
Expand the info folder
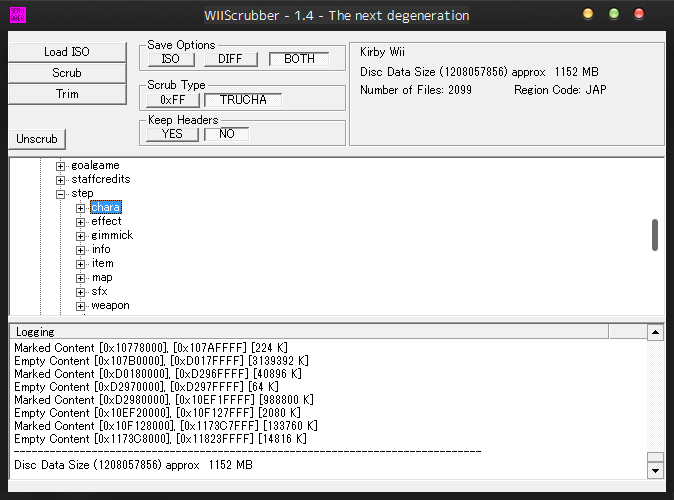[80, 250]
